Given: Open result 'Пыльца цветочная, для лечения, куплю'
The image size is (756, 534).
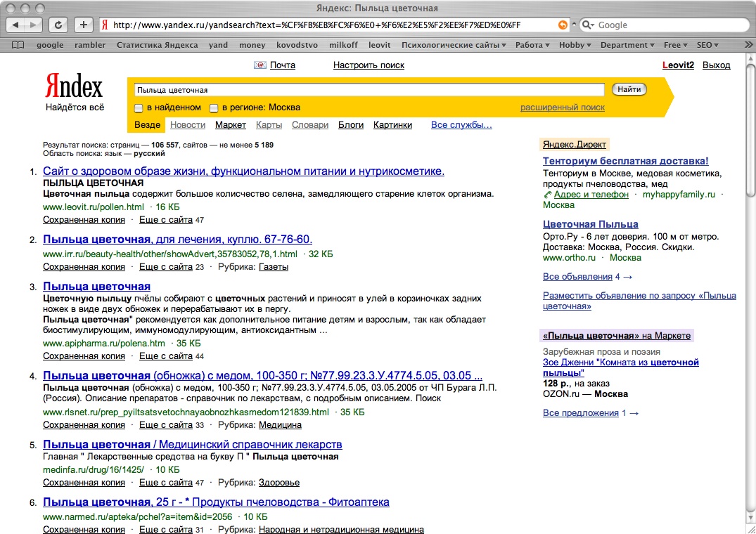Looking at the screenshot, I should pyautogui.click(x=177, y=240).
